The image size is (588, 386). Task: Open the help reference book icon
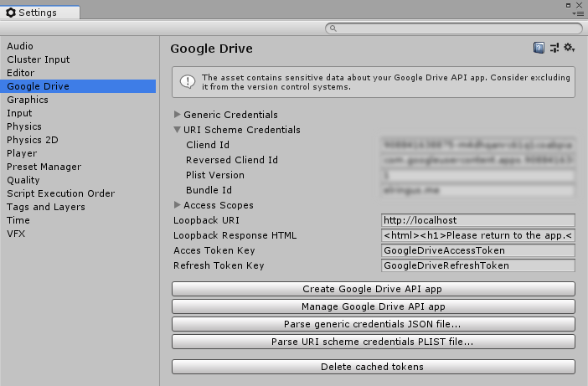(x=539, y=48)
